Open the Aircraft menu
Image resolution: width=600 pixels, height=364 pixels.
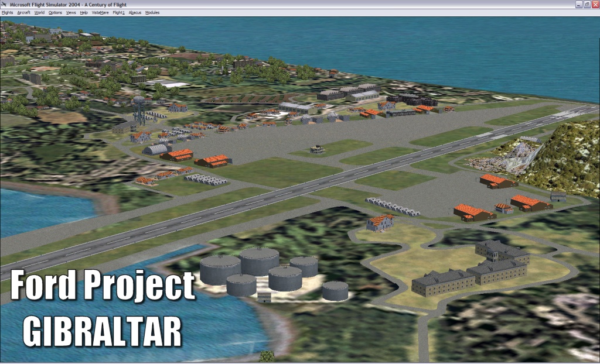click(23, 13)
